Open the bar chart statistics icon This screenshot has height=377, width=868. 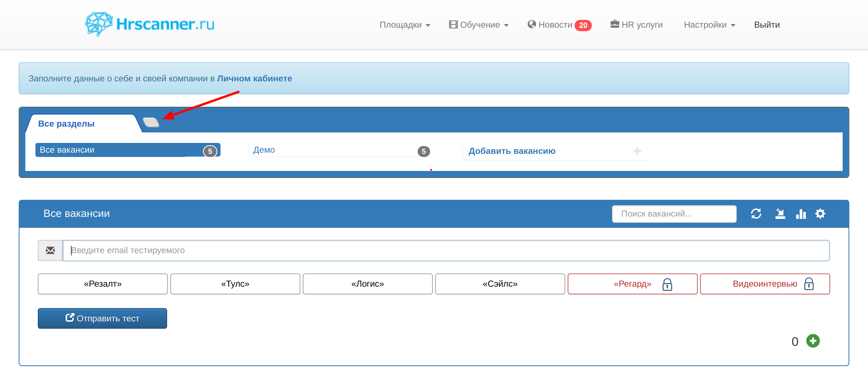pyautogui.click(x=801, y=214)
